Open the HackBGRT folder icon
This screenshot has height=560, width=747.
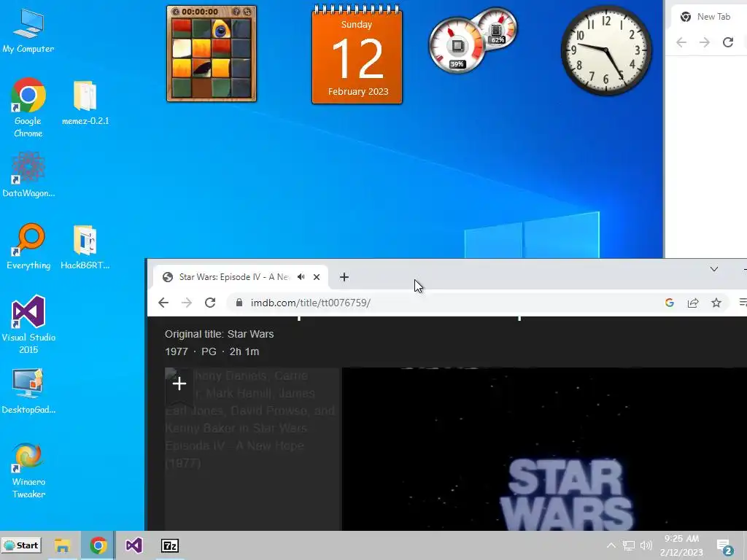(85, 246)
